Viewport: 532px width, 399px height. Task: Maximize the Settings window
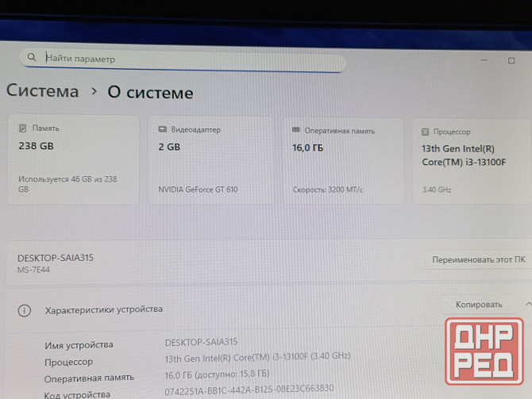(511, 60)
